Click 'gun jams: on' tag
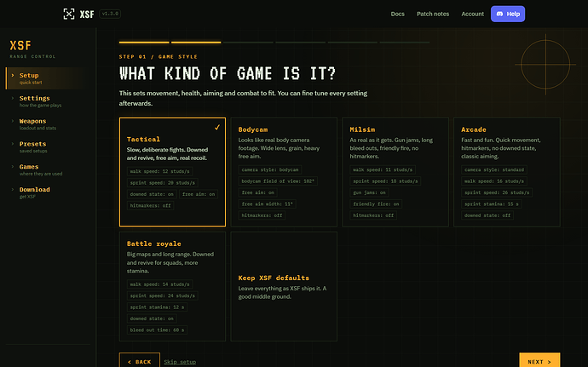The image size is (588, 367). pos(369,192)
